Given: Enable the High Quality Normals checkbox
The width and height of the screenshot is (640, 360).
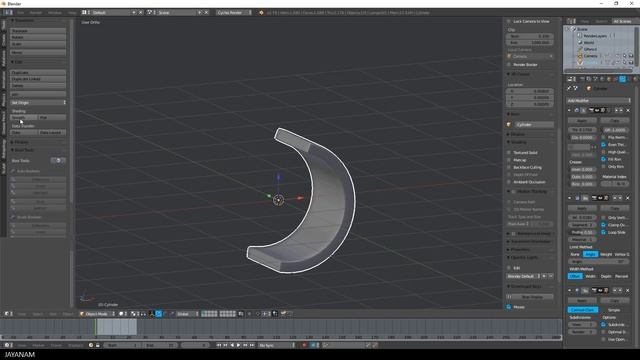Looking at the screenshot, I should (604, 152).
